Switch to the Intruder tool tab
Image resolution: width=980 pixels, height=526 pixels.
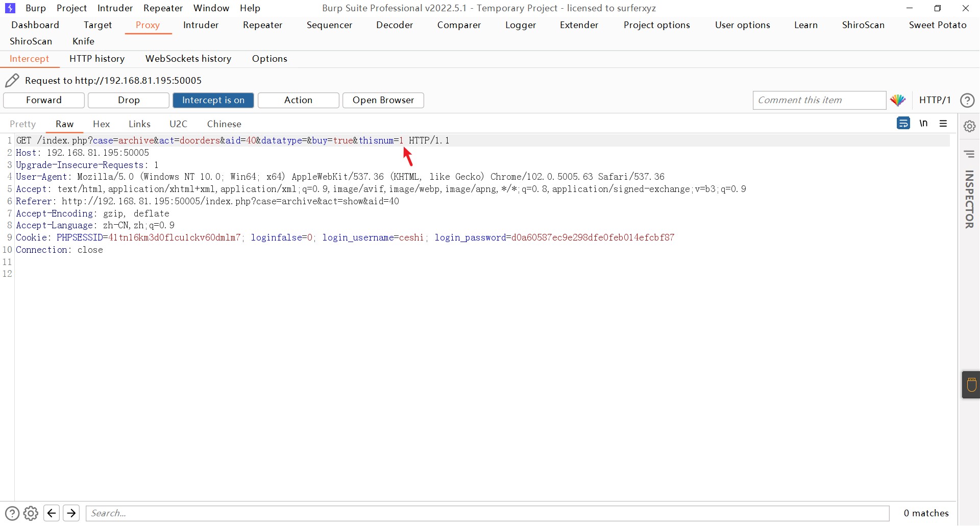pos(201,25)
